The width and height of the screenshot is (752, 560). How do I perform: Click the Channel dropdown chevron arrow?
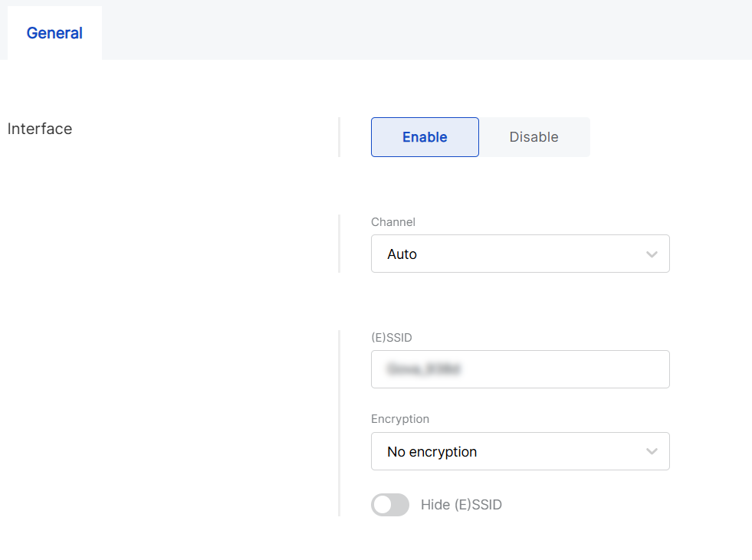tap(652, 254)
